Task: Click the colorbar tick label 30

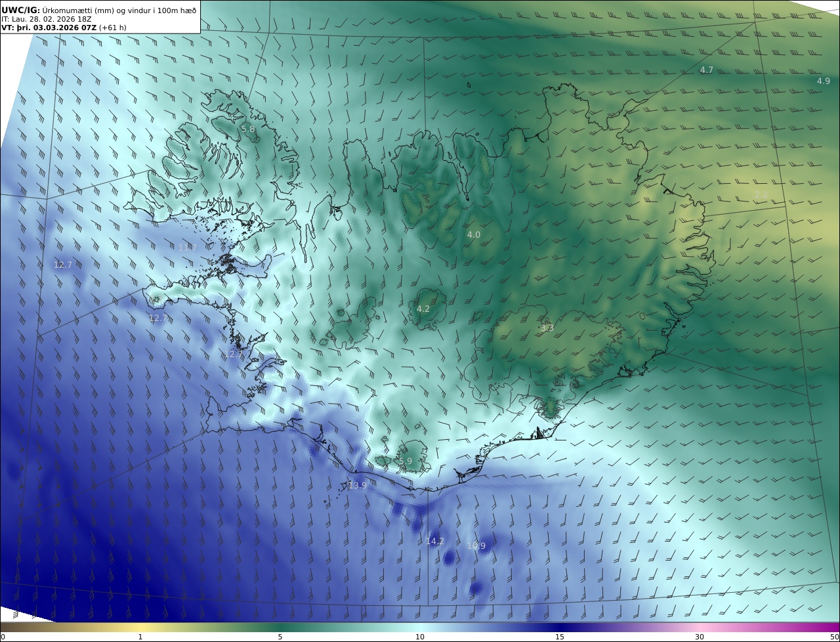Action: coord(700,637)
